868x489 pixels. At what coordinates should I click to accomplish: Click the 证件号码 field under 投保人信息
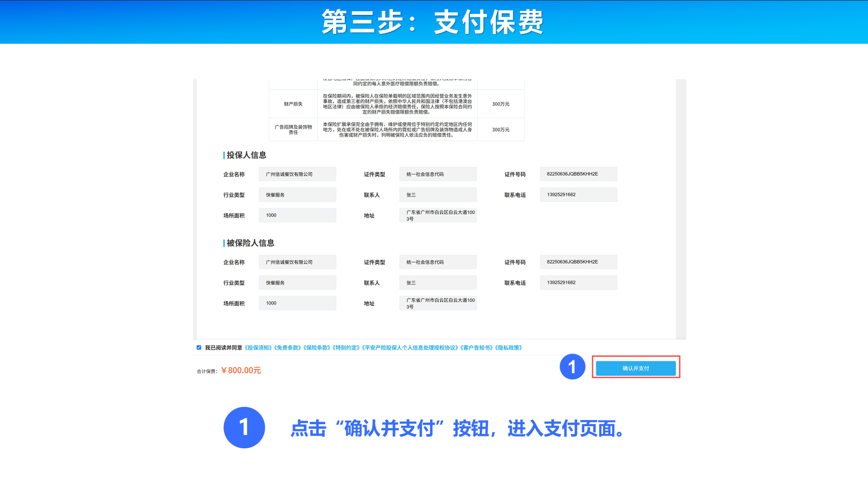(x=578, y=174)
